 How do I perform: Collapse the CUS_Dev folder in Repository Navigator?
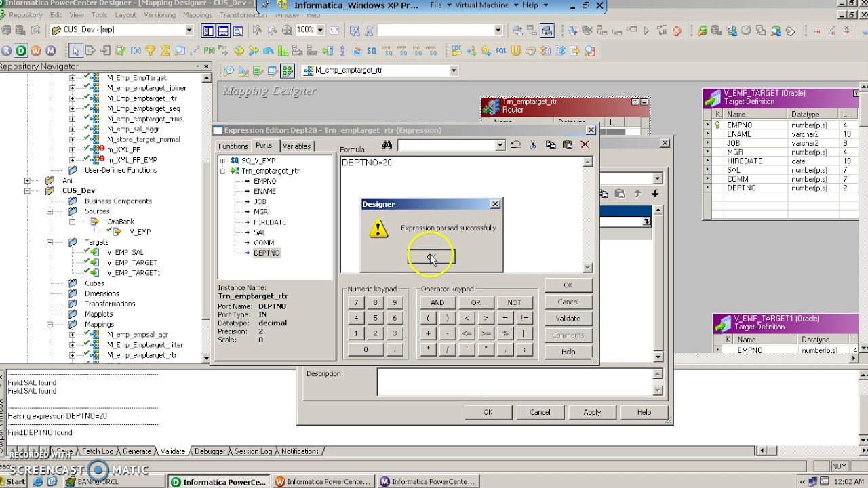(x=27, y=191)
